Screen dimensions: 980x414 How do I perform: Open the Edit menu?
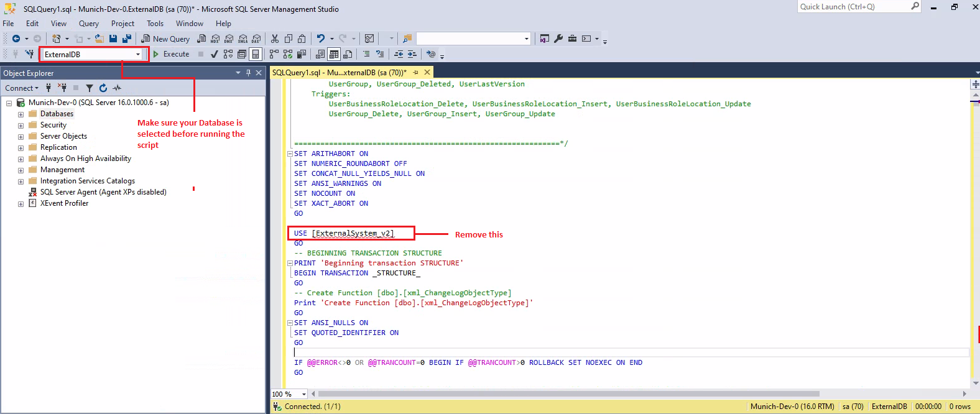[x=32, y=24]
